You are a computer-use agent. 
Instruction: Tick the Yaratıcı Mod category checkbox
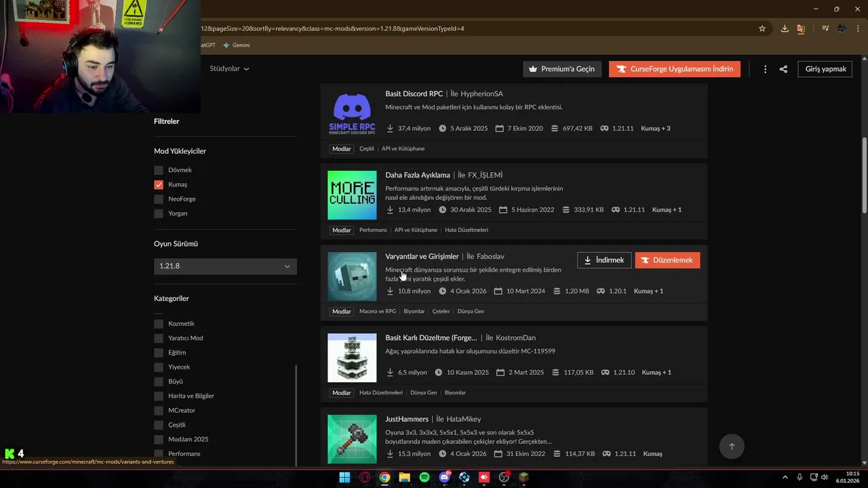pos(159,338)
